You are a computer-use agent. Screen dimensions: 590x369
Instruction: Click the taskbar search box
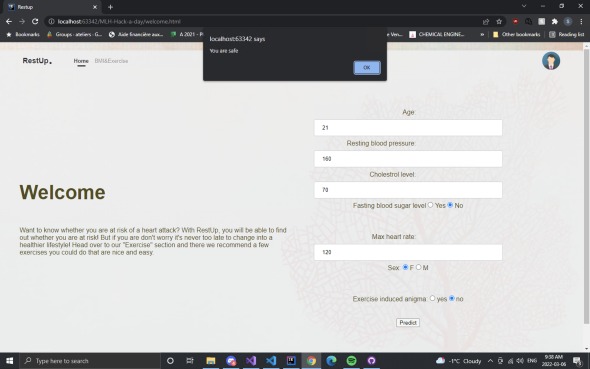point(90,361)
